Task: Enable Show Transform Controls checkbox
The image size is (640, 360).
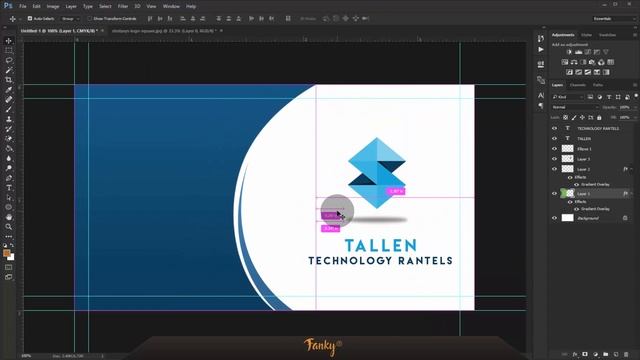Action: click(x=89, y=18)
